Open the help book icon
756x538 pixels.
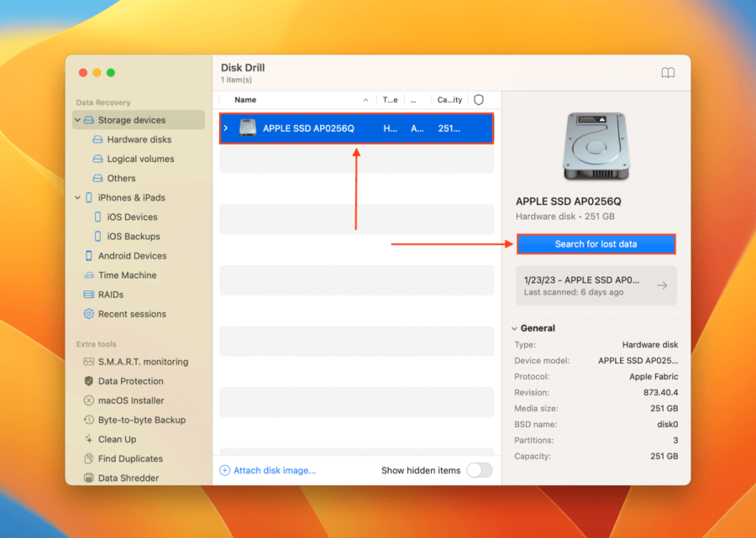[668, 73]
